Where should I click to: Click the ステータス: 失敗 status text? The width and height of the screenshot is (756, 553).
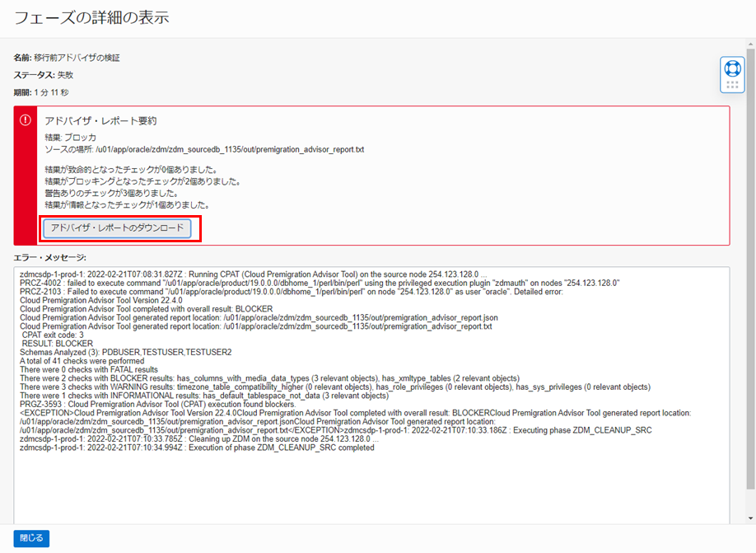[44, 75]
